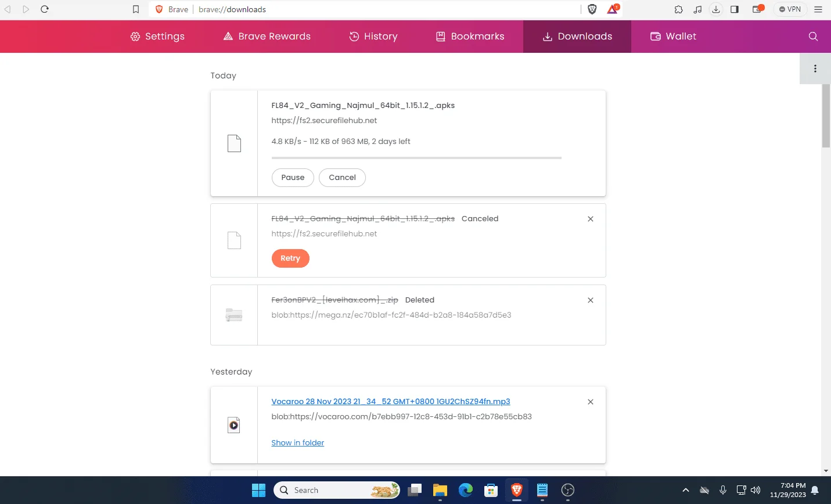Click the microphone tray icon
This screenshot has width=831, height=504.
[x=723, y=490]
